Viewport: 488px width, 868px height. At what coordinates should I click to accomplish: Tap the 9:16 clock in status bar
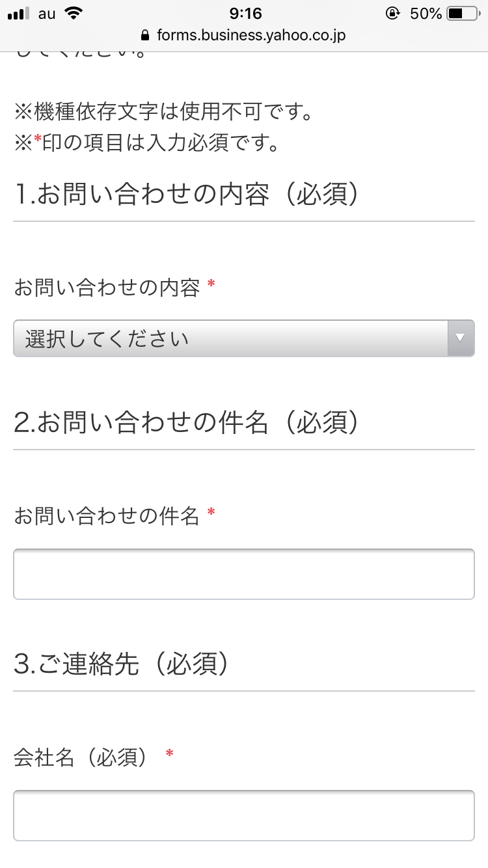click(245, 14)
